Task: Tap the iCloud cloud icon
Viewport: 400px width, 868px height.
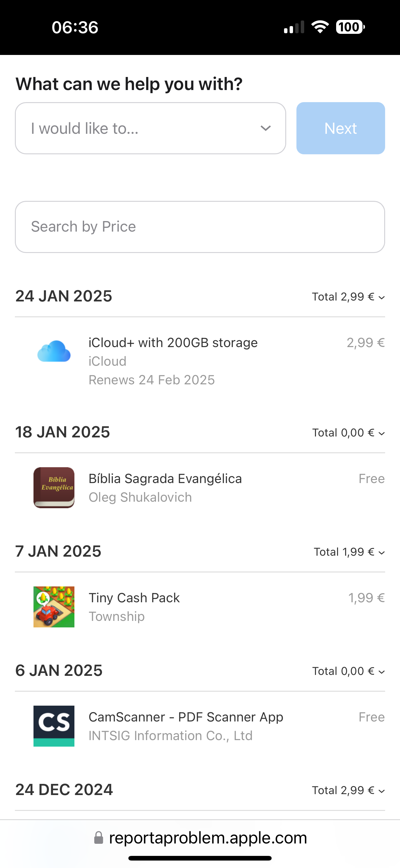Action: pos(54,351)
